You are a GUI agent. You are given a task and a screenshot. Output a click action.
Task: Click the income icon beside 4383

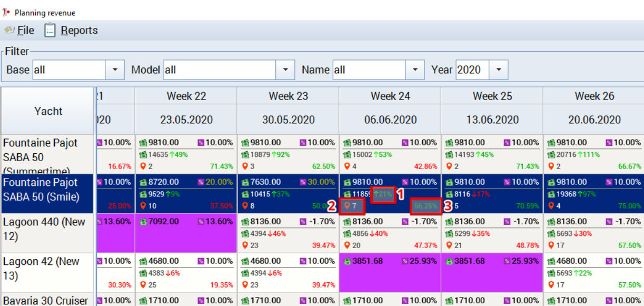click(143, 273)
